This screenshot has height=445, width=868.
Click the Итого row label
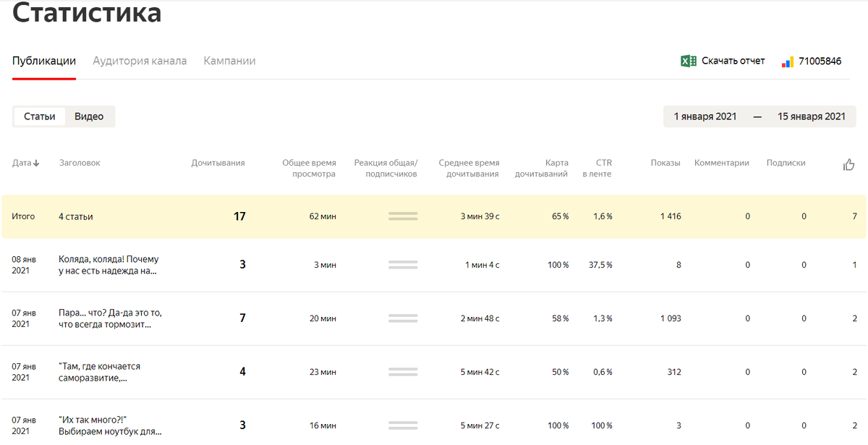23,216
